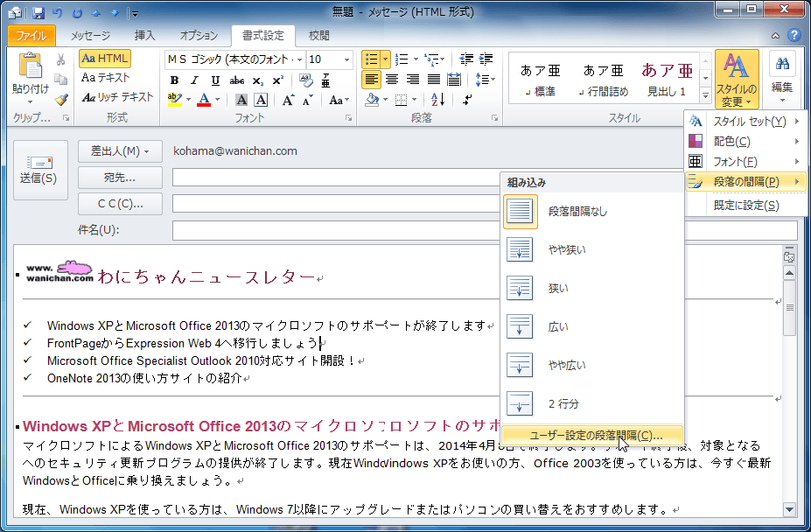Select the Format Painter brush icon

coord(61,99)
